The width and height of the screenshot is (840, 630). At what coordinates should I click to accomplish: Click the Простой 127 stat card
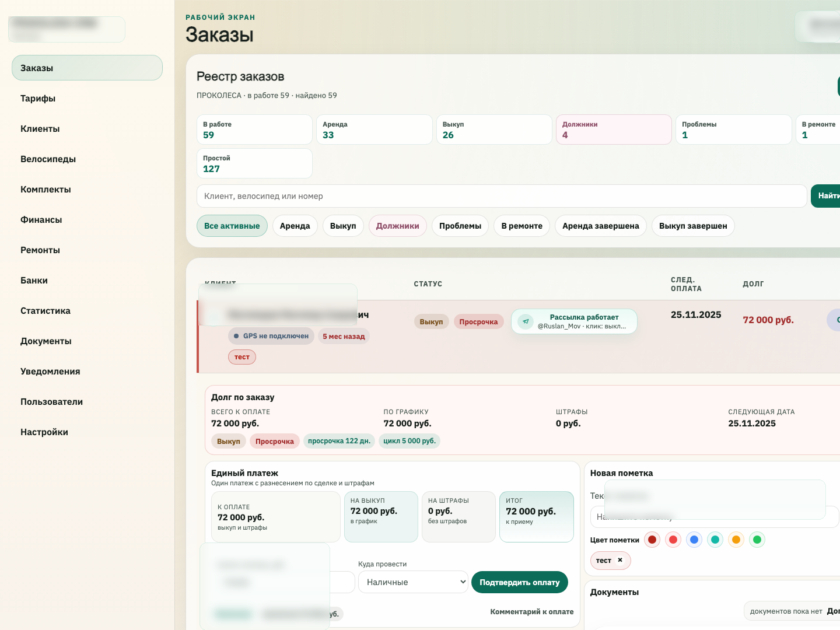pyautogui.click(x=254, y=163)
